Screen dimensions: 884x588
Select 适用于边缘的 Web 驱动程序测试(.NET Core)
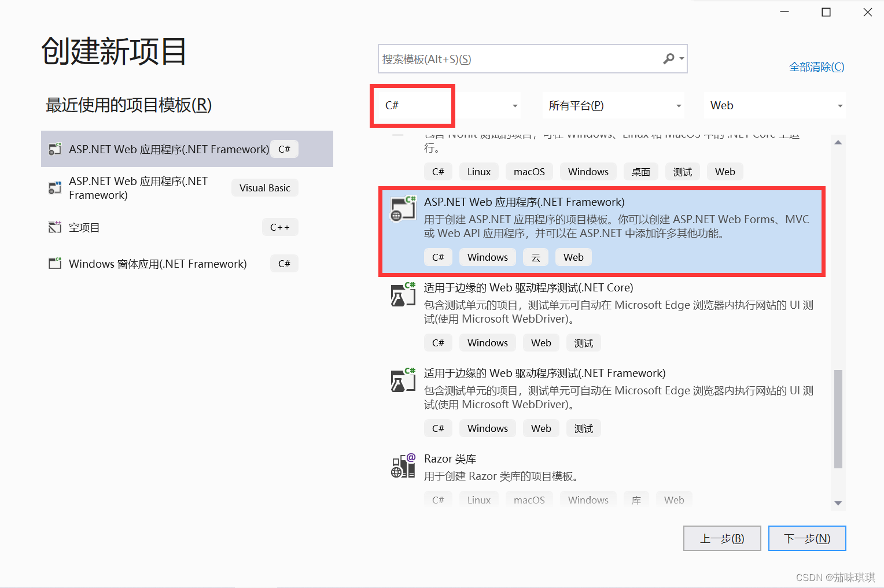point(602,317)
